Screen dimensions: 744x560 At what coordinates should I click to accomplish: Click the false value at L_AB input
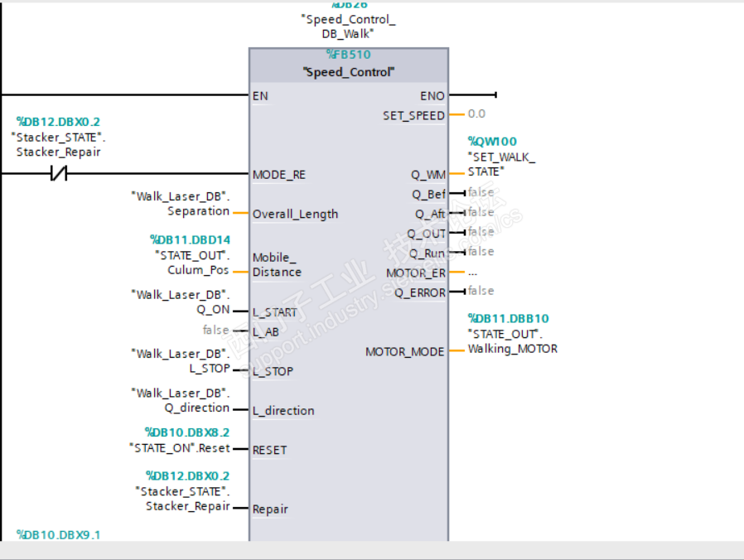point(216,330)
